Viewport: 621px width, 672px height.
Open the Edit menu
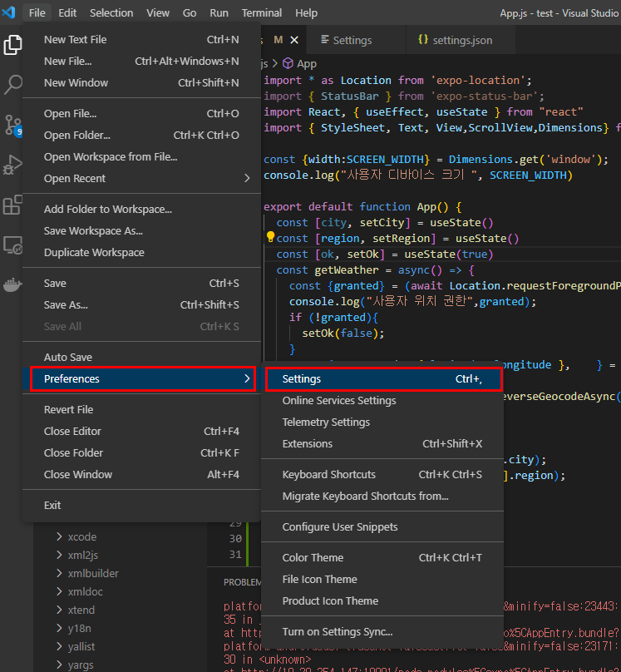pyautogui.click(x=67, y=12)
